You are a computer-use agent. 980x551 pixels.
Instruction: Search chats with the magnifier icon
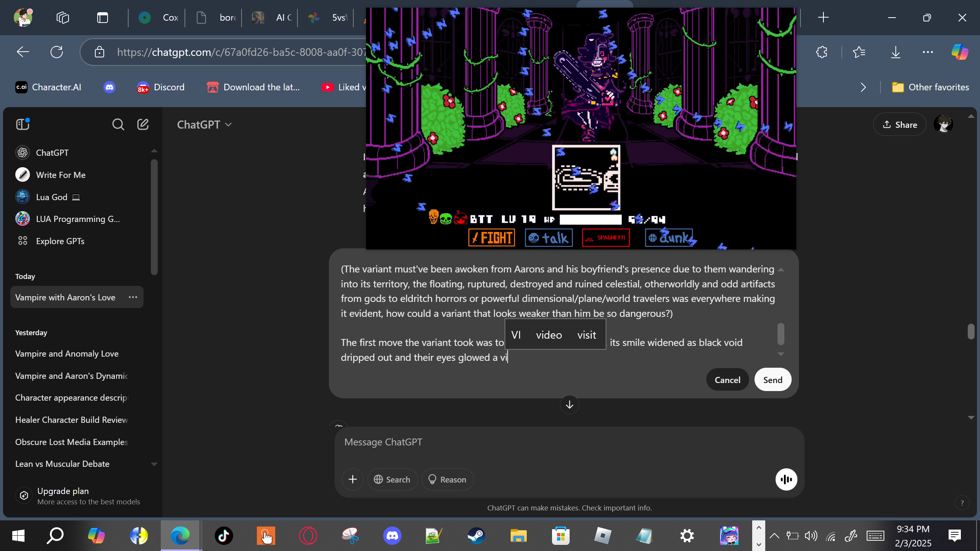(x=118, y=124)
